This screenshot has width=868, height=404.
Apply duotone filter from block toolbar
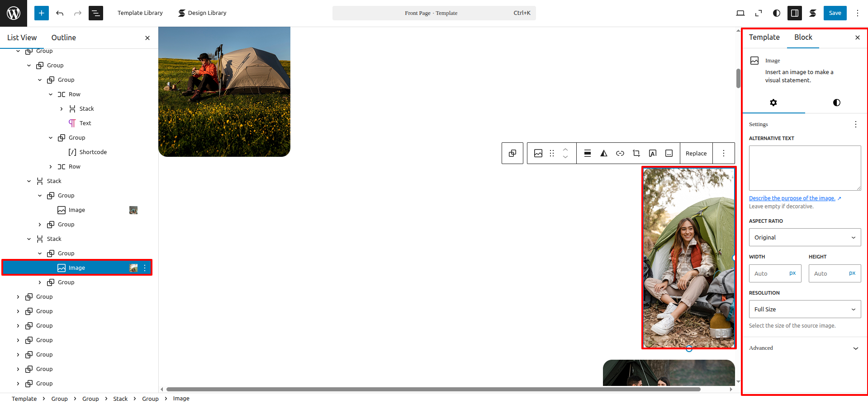coord(603,154)
